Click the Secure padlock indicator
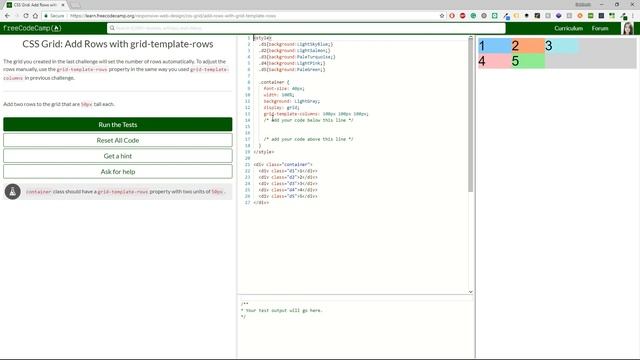The image size is (640, 360). point(54,16)
